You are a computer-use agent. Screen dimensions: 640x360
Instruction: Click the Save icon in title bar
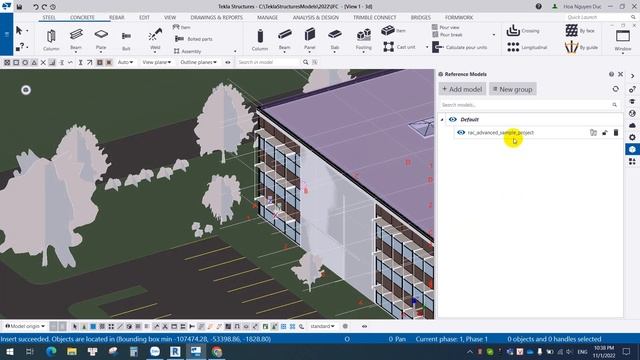coord(19,7)
